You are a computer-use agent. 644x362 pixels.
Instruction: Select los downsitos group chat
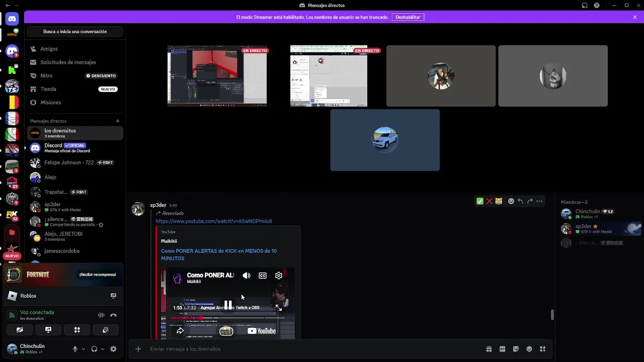(x=75, y=133)
